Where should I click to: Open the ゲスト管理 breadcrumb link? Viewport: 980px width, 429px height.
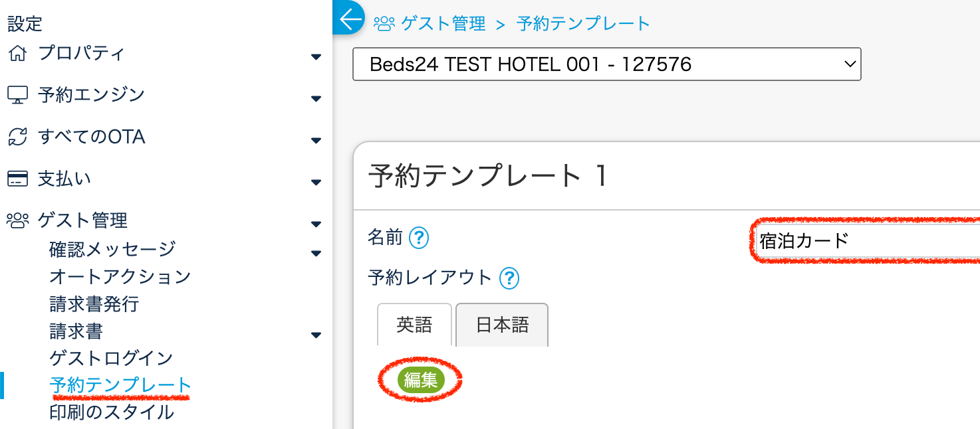click(x=443, y=24)
